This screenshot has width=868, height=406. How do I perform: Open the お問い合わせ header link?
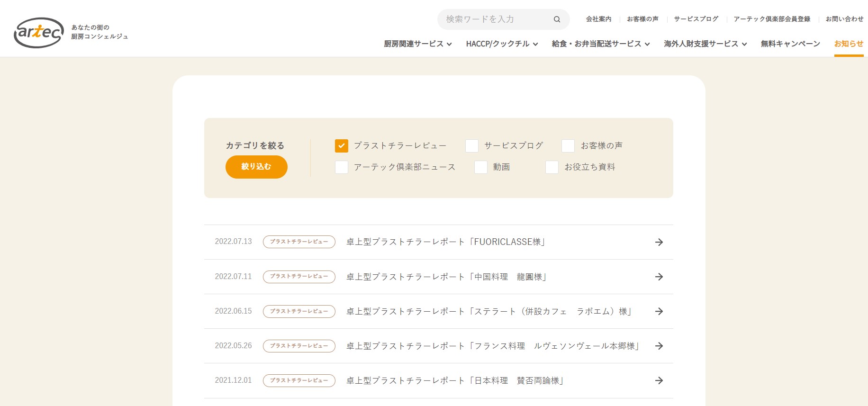(844, 19)
